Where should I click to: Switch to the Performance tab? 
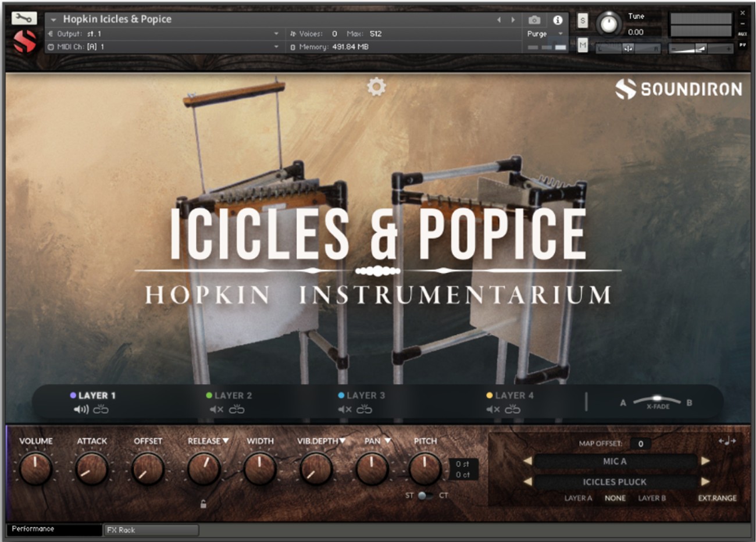click(x=54, y=529)
